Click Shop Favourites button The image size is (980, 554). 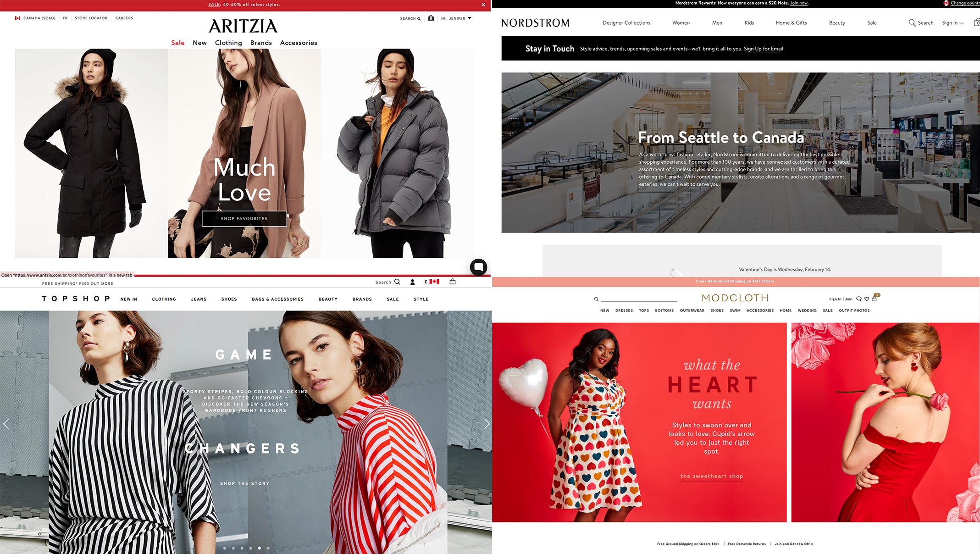click(244, 219)
